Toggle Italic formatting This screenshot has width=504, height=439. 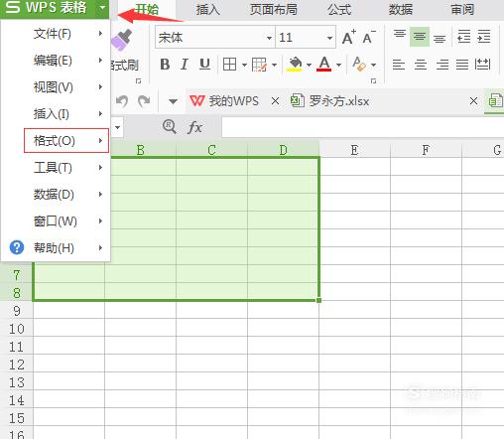[x=185, y=65]
